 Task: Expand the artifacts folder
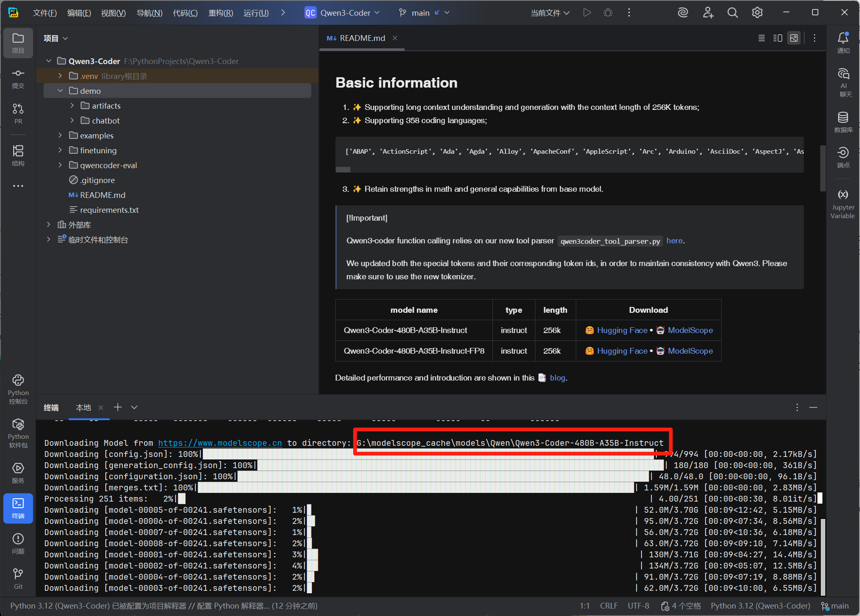pyautogui.click(x=72, y=106)
